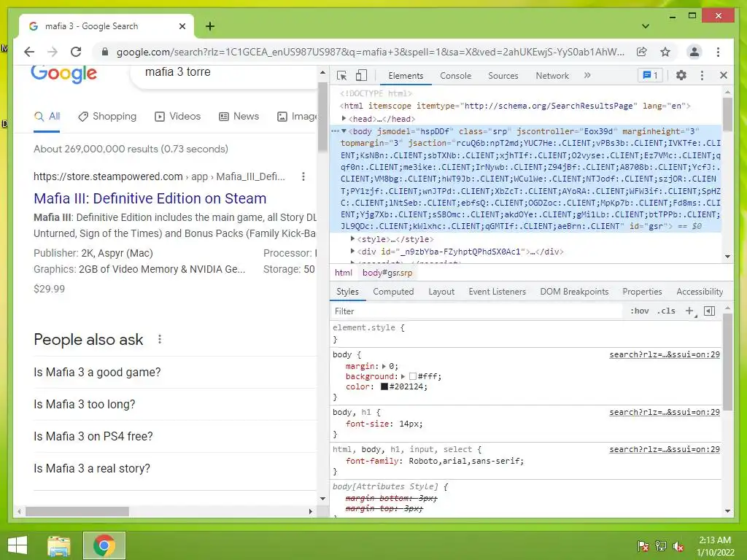Open People also ask options menu
747x560 pixels.
point(160,339)
